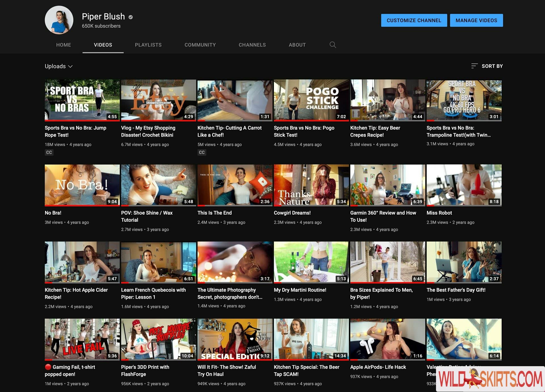Viewport: 545px width, 392px height.
Task: Click the 14:34 duration badge on Beer Tap thumbnail
Action: (x=340, y=356)
